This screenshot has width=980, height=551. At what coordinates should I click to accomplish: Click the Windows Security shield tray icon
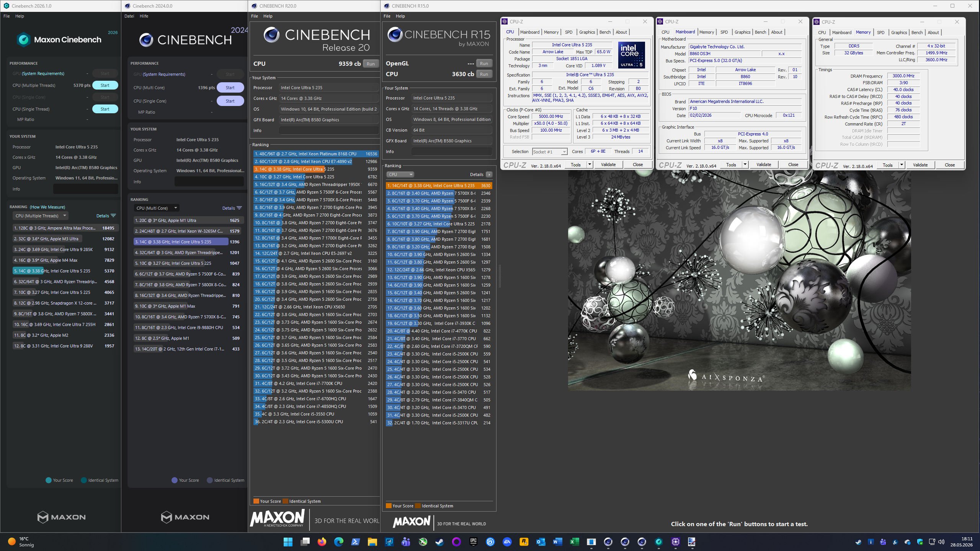(x=920, y=542)
